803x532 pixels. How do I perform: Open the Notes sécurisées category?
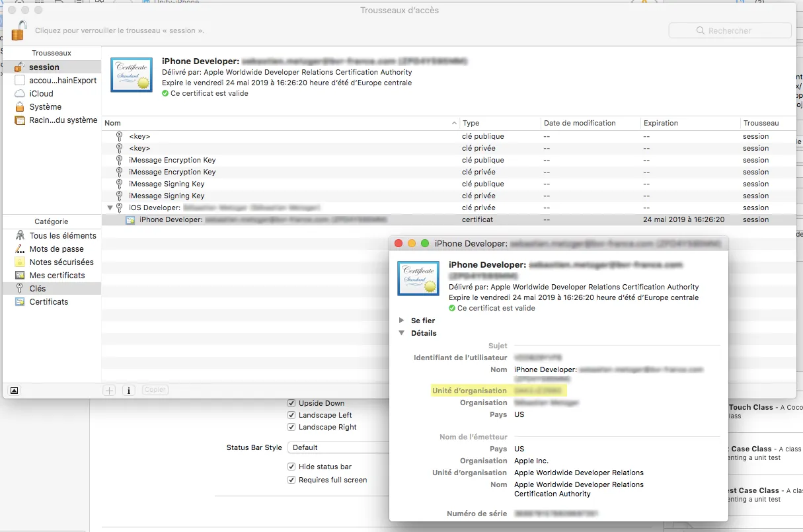coord(52,262)
